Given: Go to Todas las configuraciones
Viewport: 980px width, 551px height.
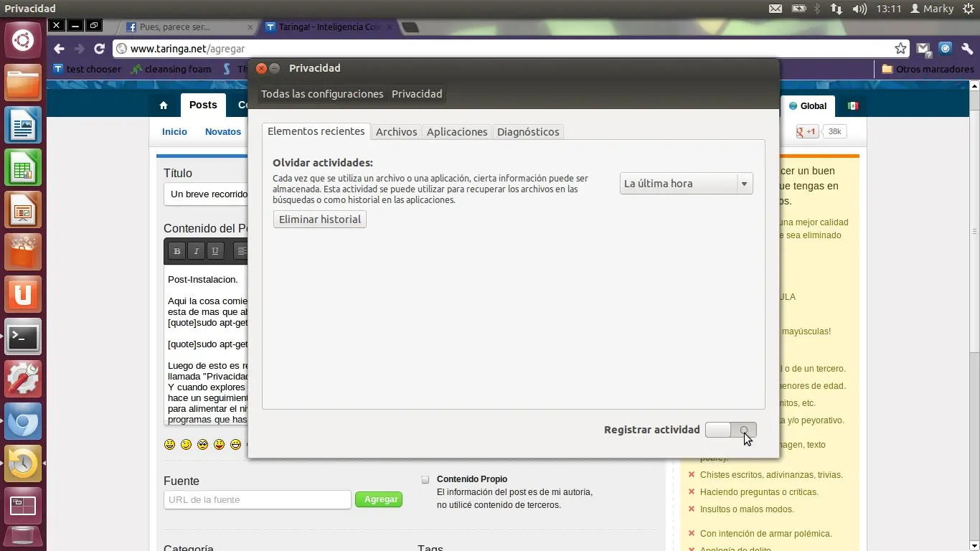Looking at the screenshot, I should (322, 94).
